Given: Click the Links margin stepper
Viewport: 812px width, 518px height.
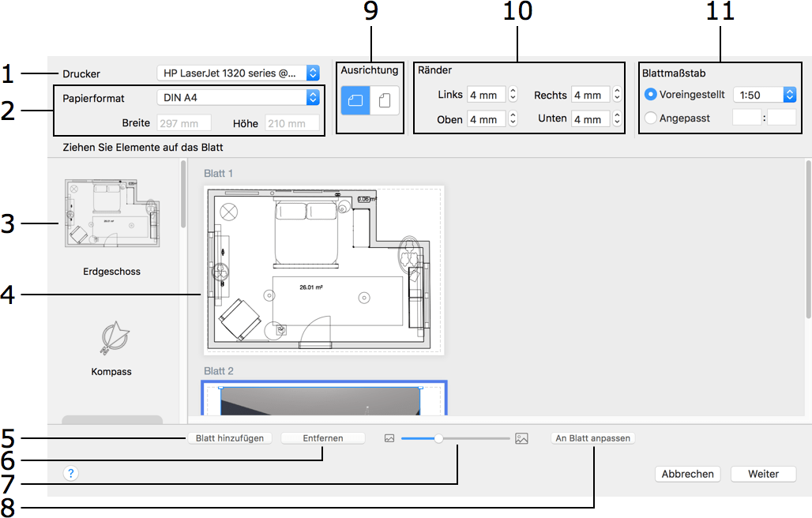Looking at the screenshot, I should [x=513, y=94].
